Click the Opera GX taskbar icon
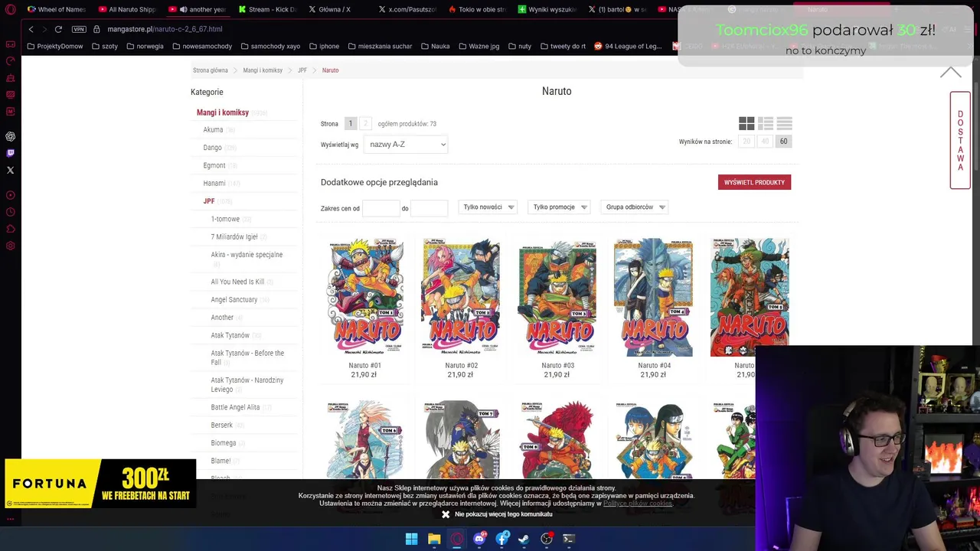Image resolution: width=980 pixels, height=551 pixels. click(x=457, y=539)
